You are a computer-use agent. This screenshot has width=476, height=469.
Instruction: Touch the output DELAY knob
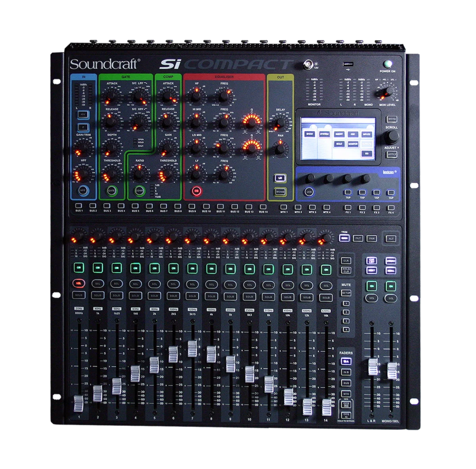click(280, 122)
